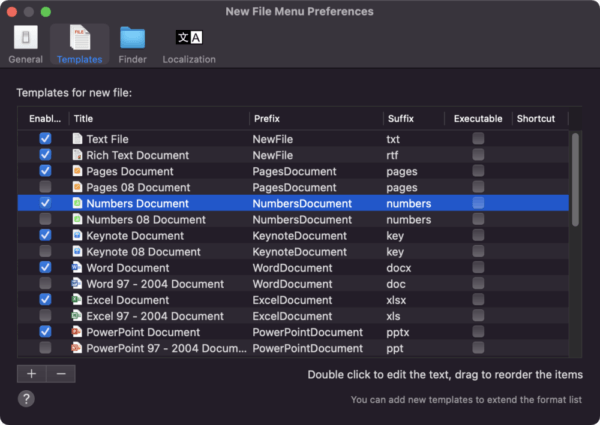Click the Executable column header
The image size is (600, 425).
(478, 119)
